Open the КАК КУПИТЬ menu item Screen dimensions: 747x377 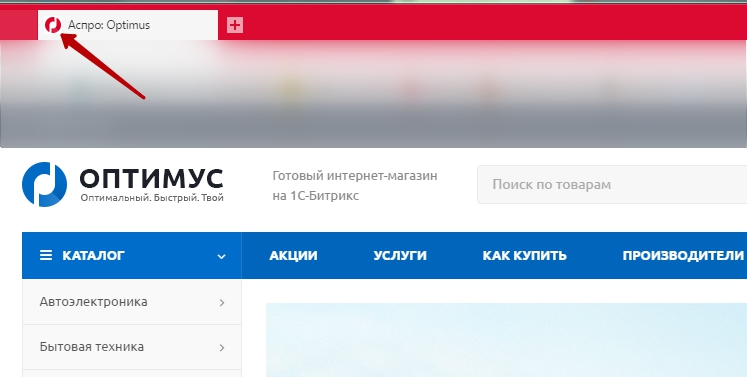coord(525,255)
